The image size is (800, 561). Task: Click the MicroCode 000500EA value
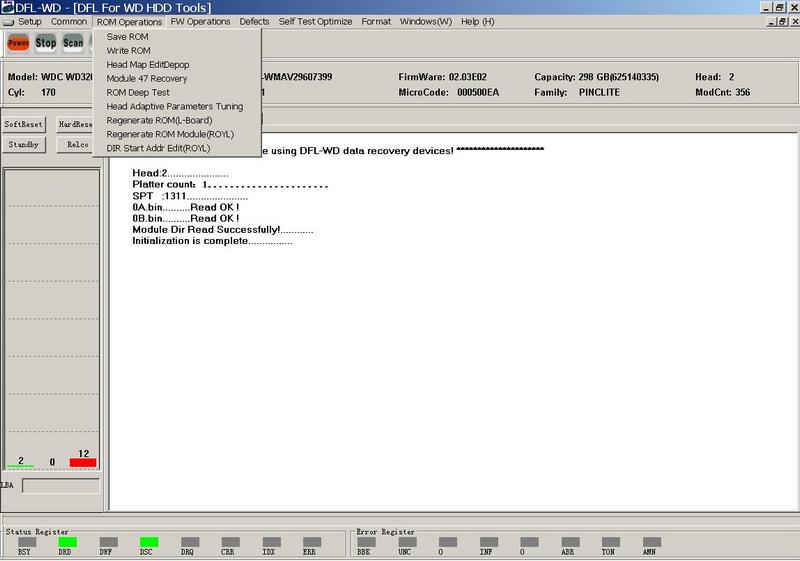click(x=478, y=92)
